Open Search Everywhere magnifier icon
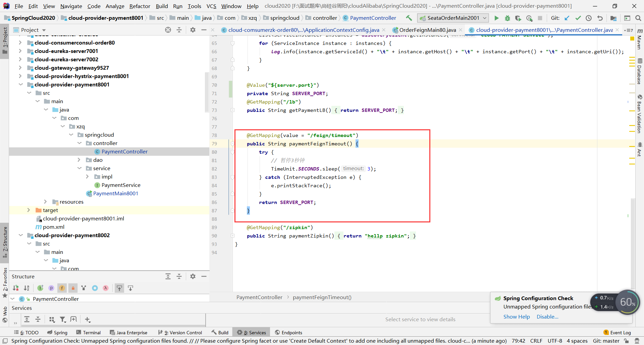644x345 pixels. pos(638,18)
